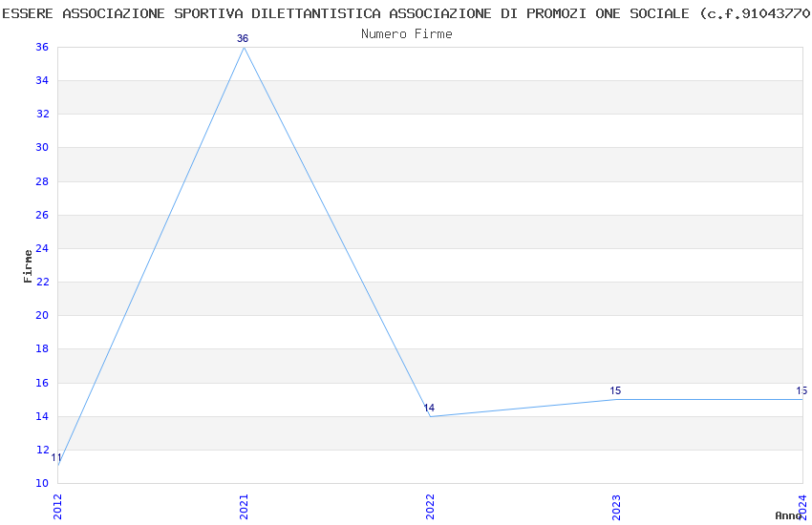
Task: Select the y-axis tick label 36
Action: click(42, 47)
